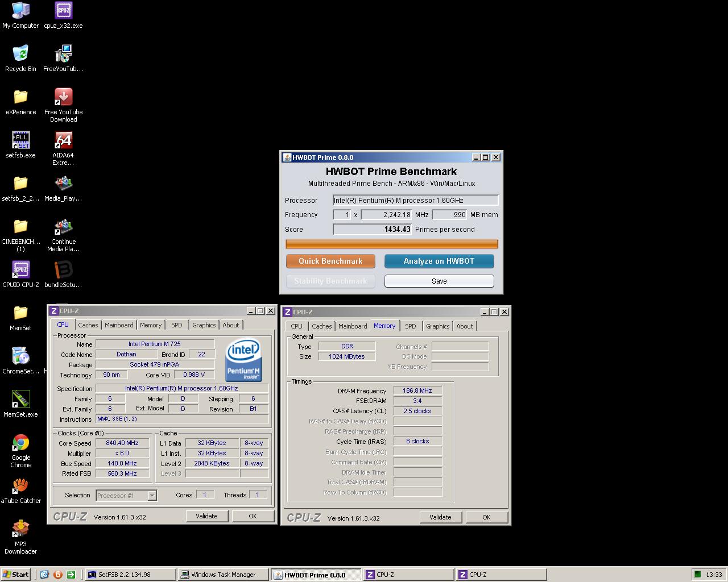Save the HWBOT Prime result
The height and width of the screenshot is (582, 728).
[439, 281]
